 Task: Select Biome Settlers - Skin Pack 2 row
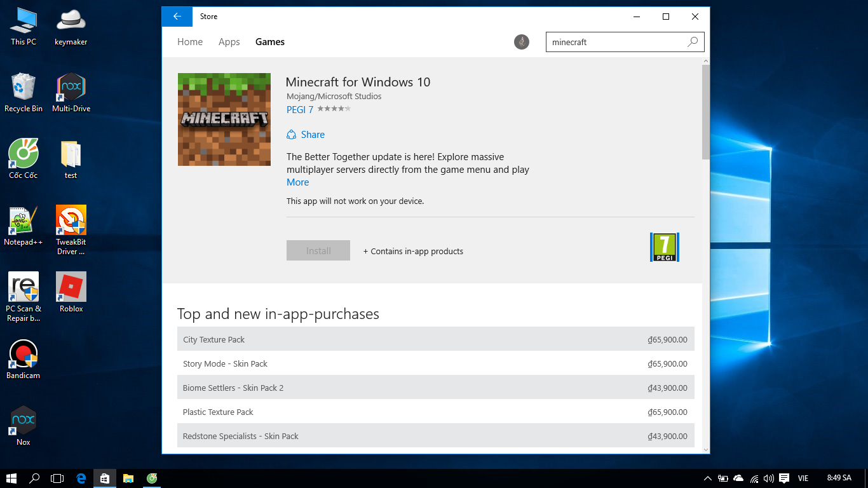pos(436,388)
